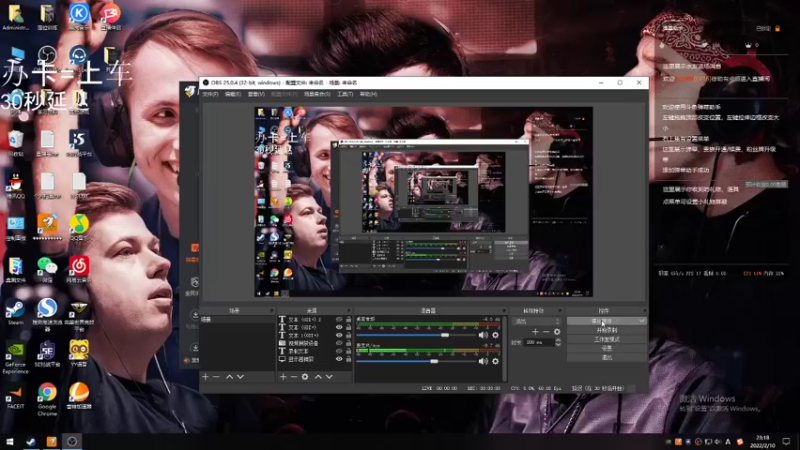Open source properties with the Sources gear icon
Image resolution: width=800 pixels, height=450 pixels.
pyautogui.click(x=305, y=377)
